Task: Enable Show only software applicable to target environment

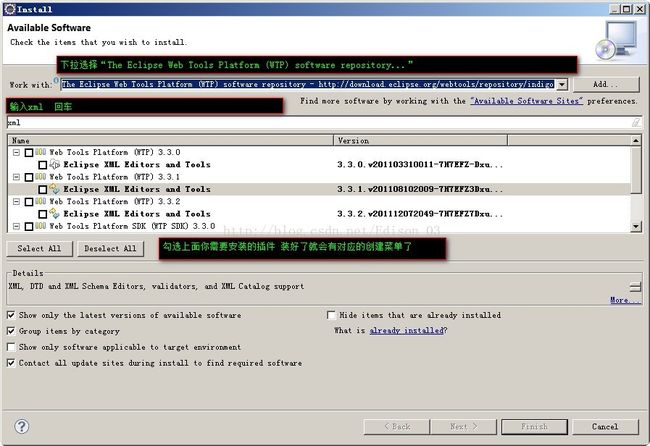Action: pos(11,347)
